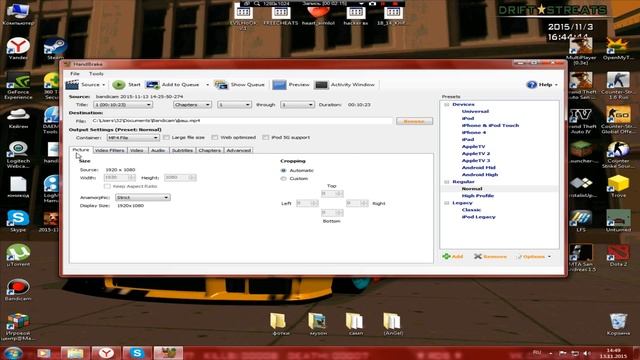Switch to the Chapters tab
The width and height of the screenshot is (640, 360).
pos(209,150)
